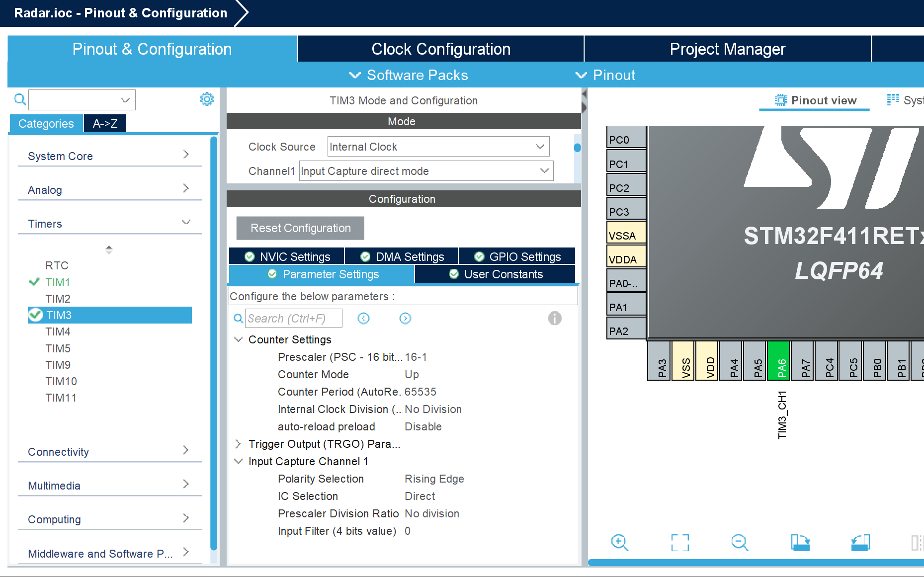Image resolution: width=924 pixels, height=577 pixels.
Task: Rotate chip clockwise icon
Action: 800,542
